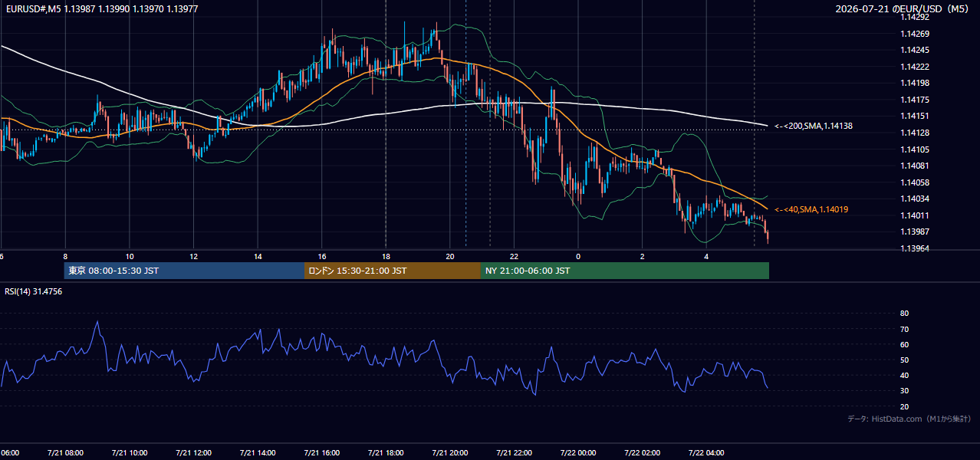Click price axis value 1.14198
The image size is (980, 460).
pyautogui.click(x=915, y=83)
